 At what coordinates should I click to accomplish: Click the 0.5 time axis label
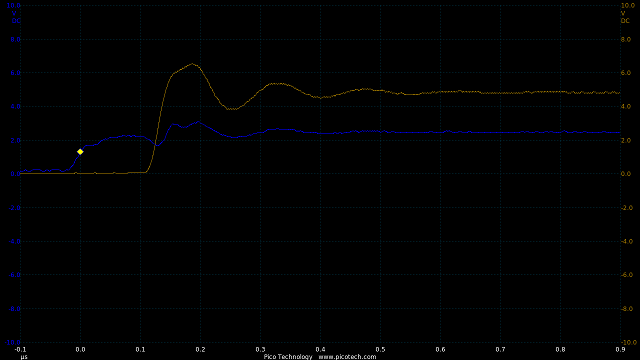[380, 349]
